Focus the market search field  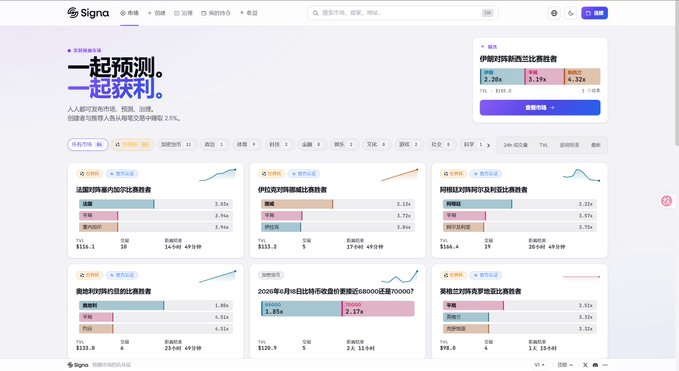pyautogui.click(x=402, y=13)
